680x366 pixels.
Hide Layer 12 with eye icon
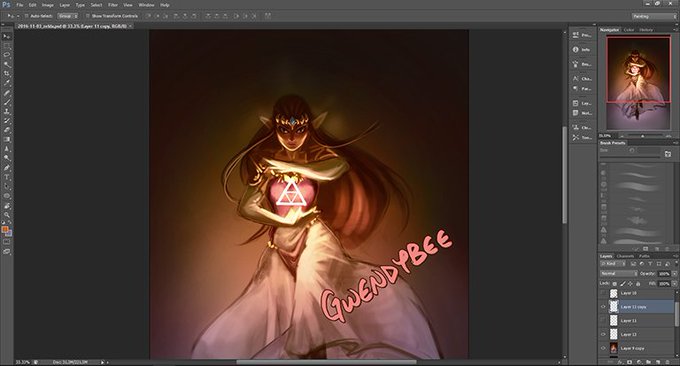[x=603, y=334]
